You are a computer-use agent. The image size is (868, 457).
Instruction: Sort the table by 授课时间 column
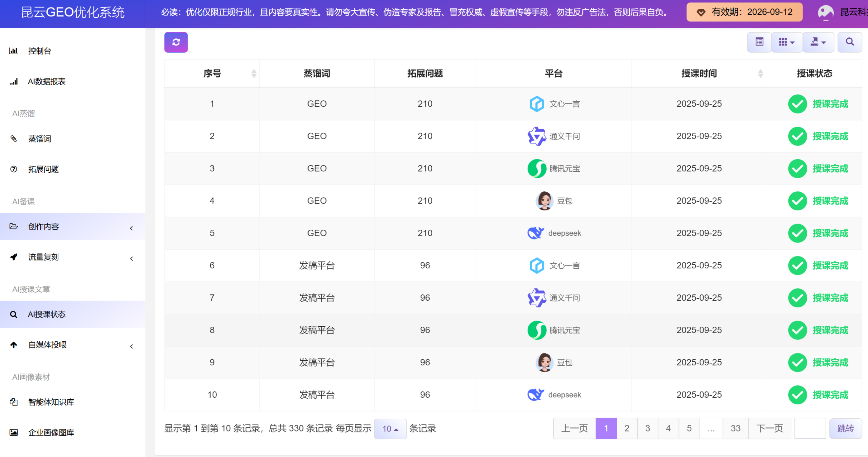(x=761, y=73)
